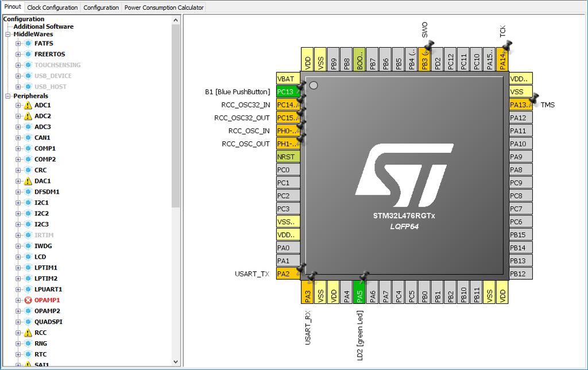Click the DAC1 warning icon

[28, 181]
